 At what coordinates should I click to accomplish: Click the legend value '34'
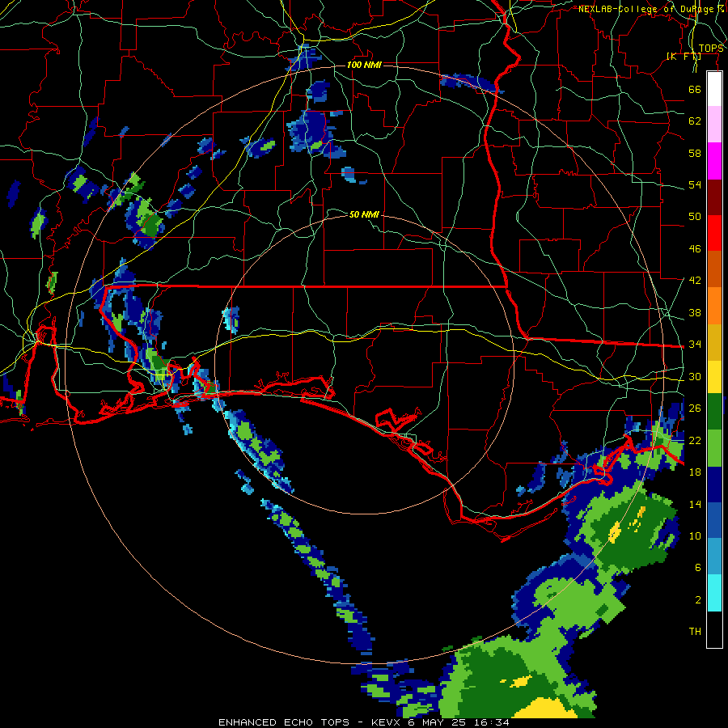point(695,344)
